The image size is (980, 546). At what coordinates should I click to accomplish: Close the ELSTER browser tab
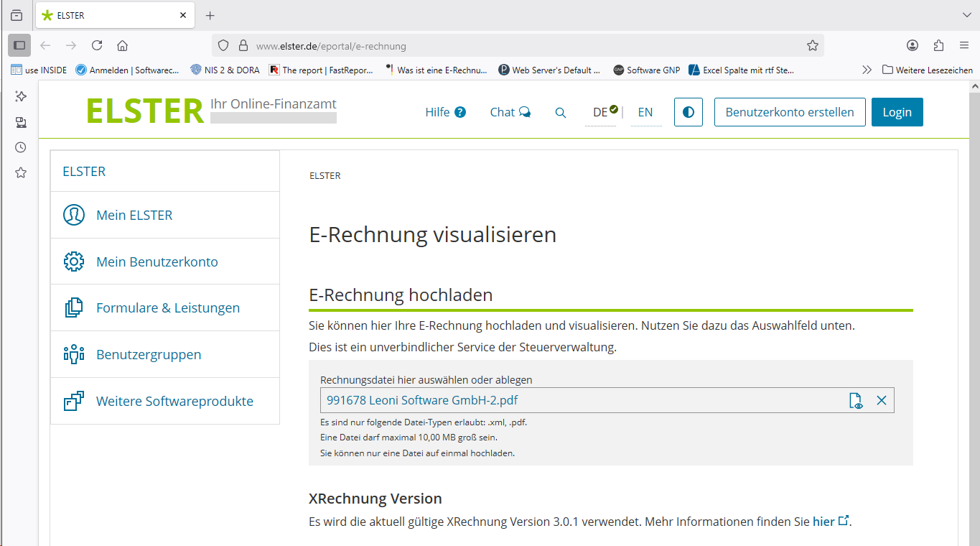(x=183, y=15)
